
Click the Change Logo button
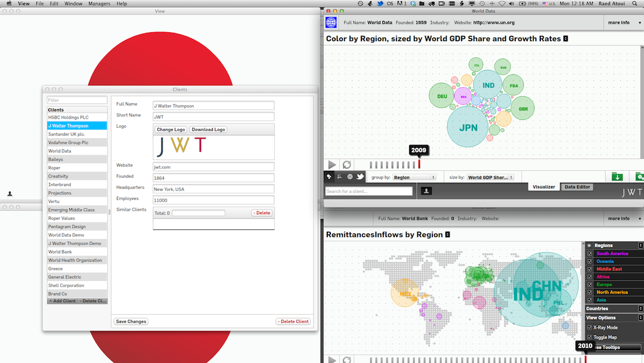171,130
